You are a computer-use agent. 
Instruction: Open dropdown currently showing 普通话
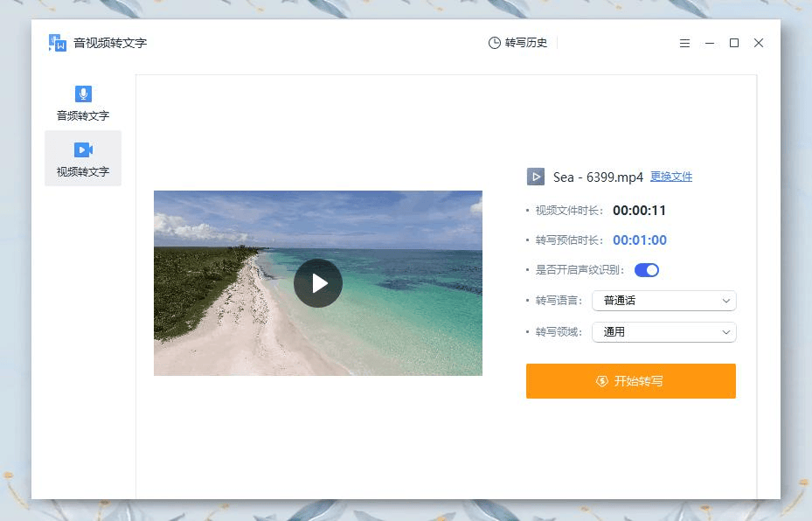663,301
